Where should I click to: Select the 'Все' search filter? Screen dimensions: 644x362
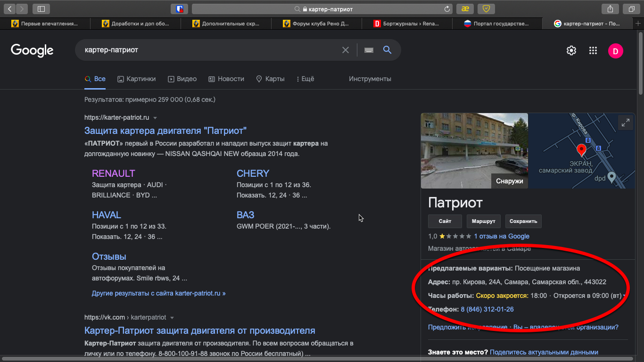(95, 79)
